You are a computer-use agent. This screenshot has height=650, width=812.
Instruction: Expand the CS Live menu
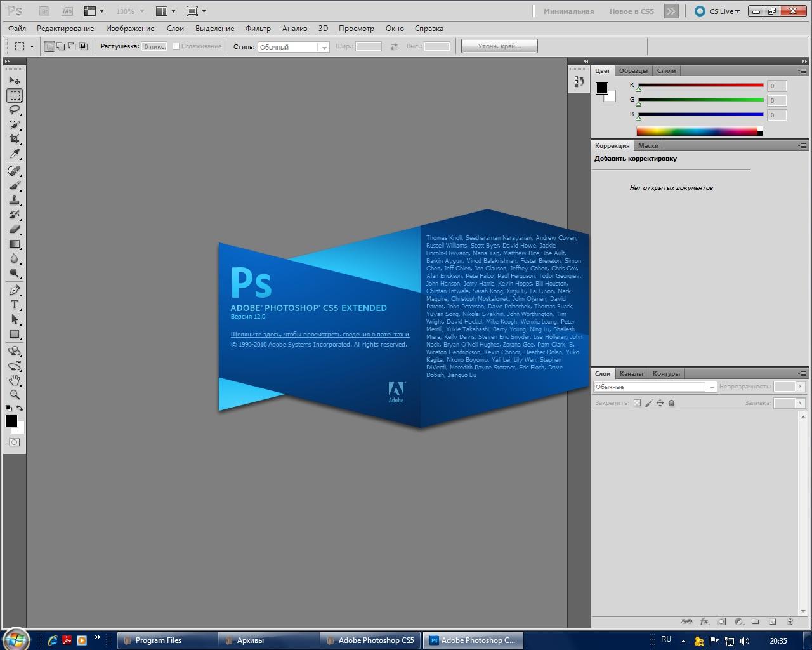717,11
